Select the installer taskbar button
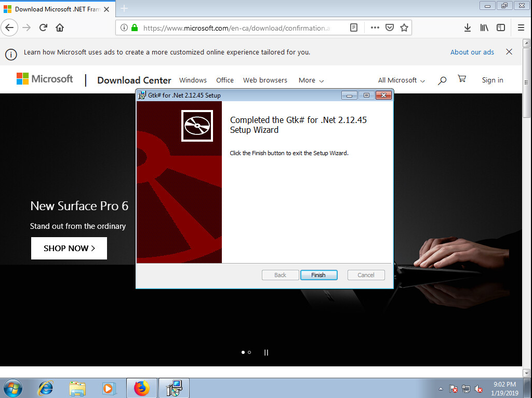 [174, 388]
